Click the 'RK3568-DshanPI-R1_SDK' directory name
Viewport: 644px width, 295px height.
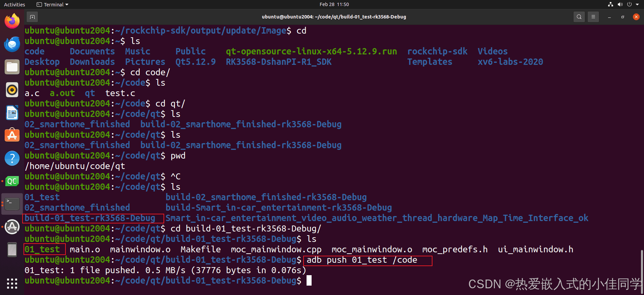coord(279,62)
